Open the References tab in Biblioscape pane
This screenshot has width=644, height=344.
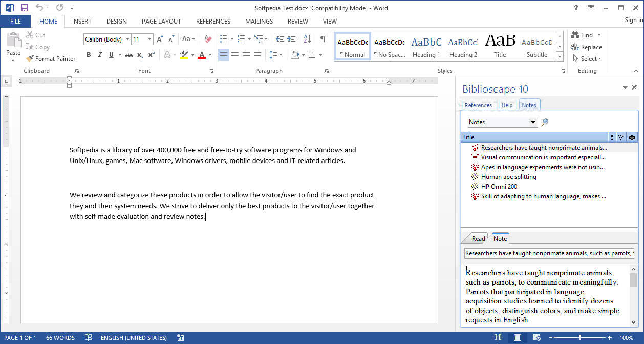point(478,105)
